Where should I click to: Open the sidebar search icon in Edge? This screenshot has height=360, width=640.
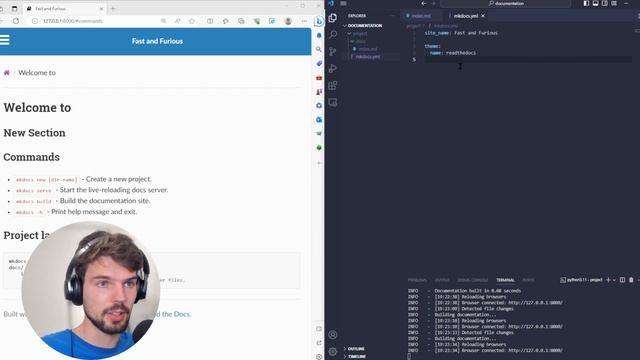coord(319,49)
